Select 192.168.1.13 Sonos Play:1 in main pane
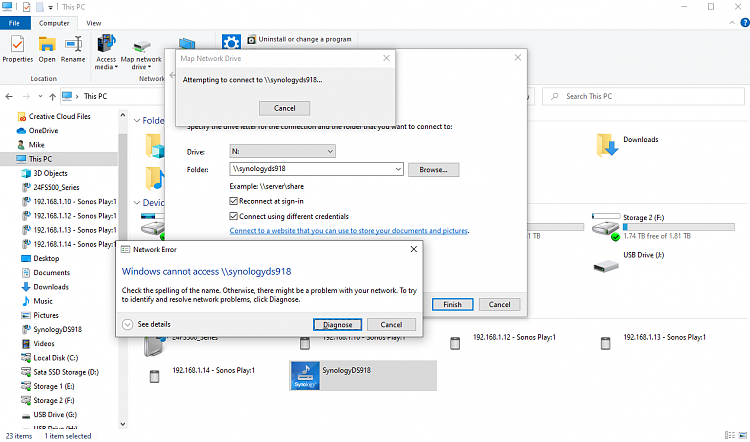The height and width of the screenshot is (442, 750). coord(654,342)
